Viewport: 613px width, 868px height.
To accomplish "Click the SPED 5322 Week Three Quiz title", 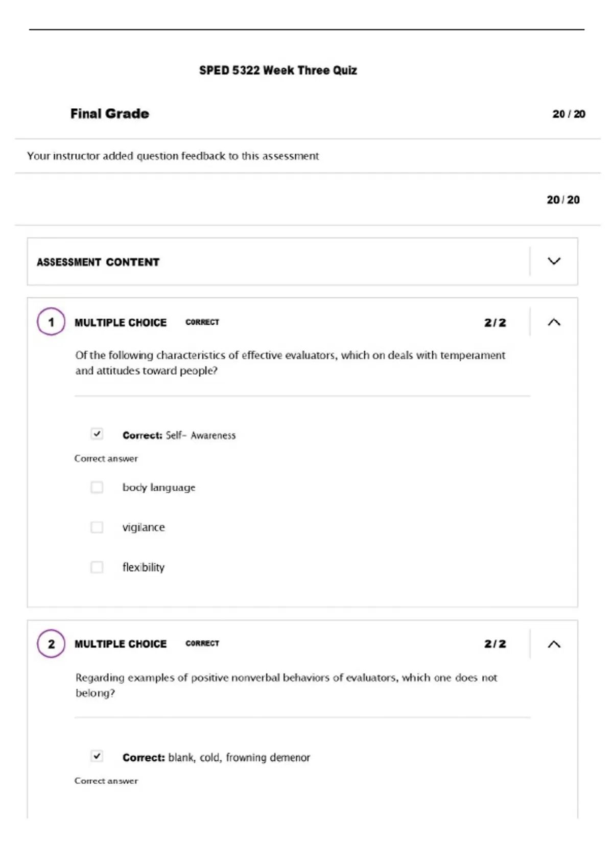I will click(x=278, y=70).
